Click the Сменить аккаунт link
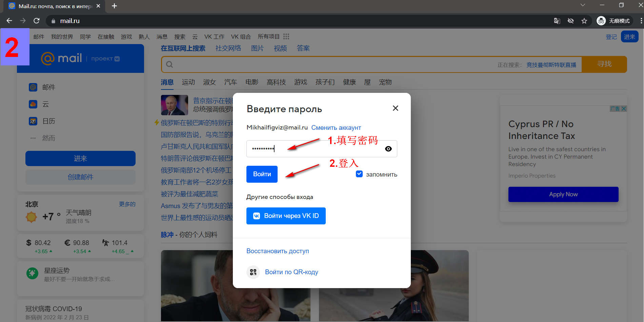 [x=336, y=127]
